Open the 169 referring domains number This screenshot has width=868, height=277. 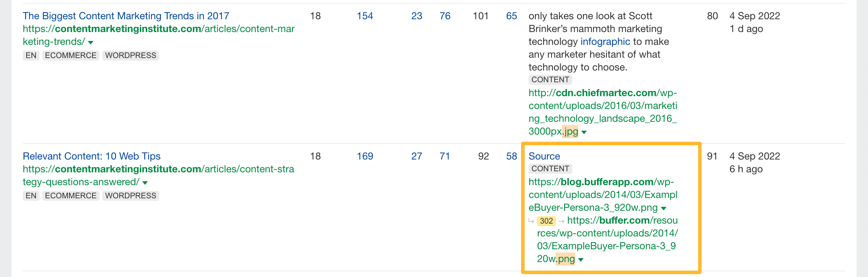365,156
